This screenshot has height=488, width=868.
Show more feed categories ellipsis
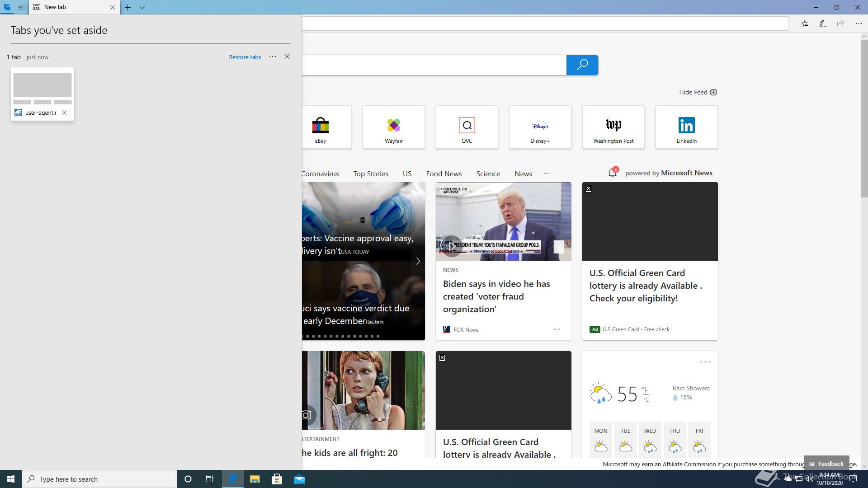click(x=547, y=174)
